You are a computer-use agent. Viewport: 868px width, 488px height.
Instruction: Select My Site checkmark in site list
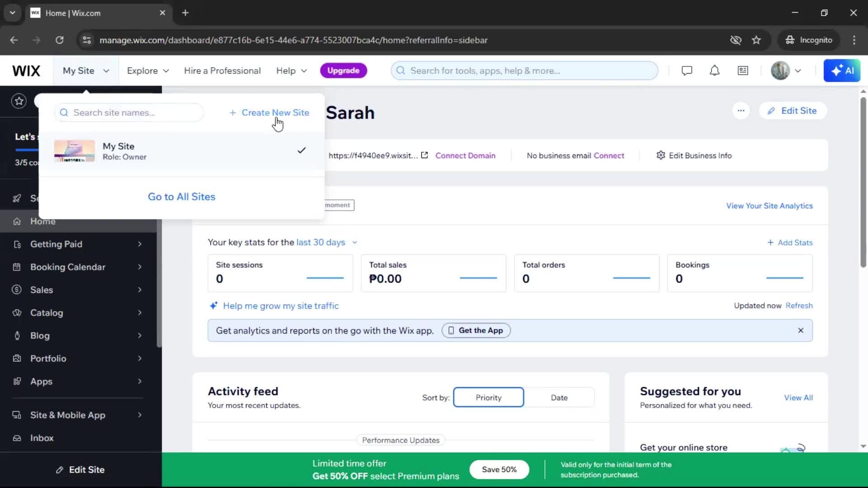[302, 150]
